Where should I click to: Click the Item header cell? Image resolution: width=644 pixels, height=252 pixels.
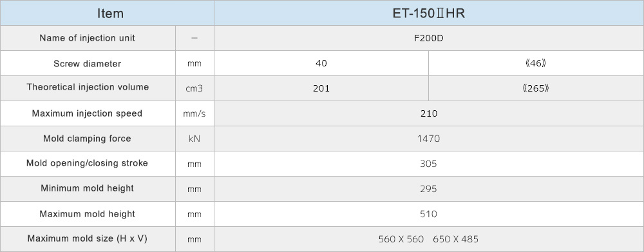(x=107, y=13)
